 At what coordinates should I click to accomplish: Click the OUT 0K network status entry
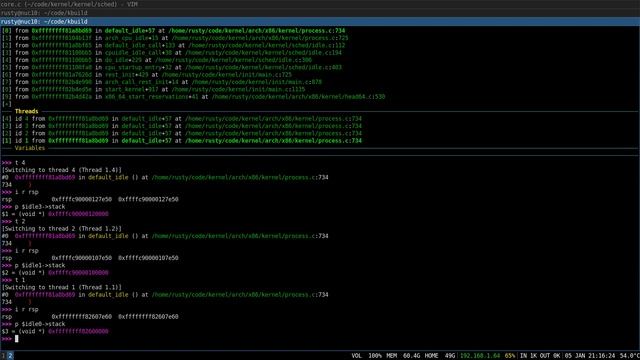point(550,356)
